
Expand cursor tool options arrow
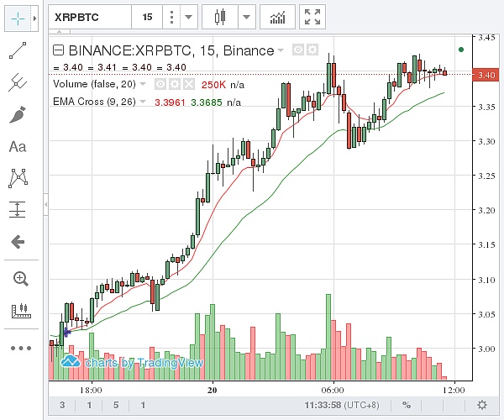(34, 18)
